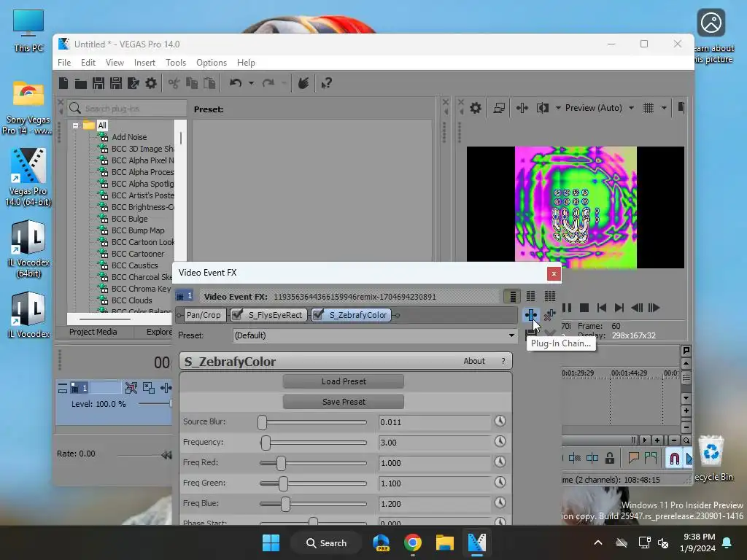Open the Insert menu

pyautogui.click(x=145, y=63)
